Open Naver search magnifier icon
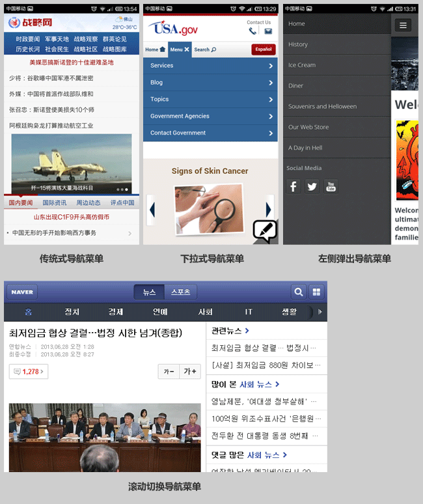The image size is (423, 504). click(x=298, y=292)
